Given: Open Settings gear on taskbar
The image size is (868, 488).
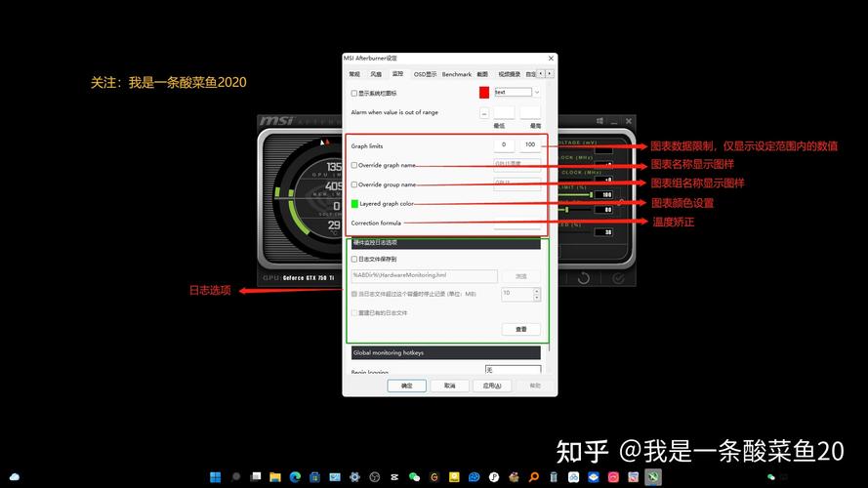Looking at the screenshot, I should click(354, 477).
